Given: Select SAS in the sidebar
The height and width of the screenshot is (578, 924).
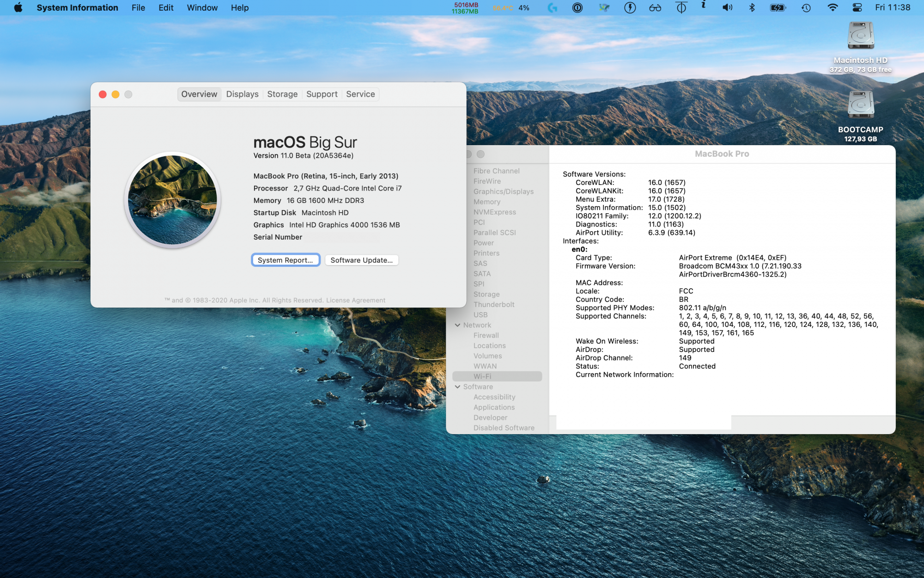Looking at the screenshot, I should click(480, 263).
